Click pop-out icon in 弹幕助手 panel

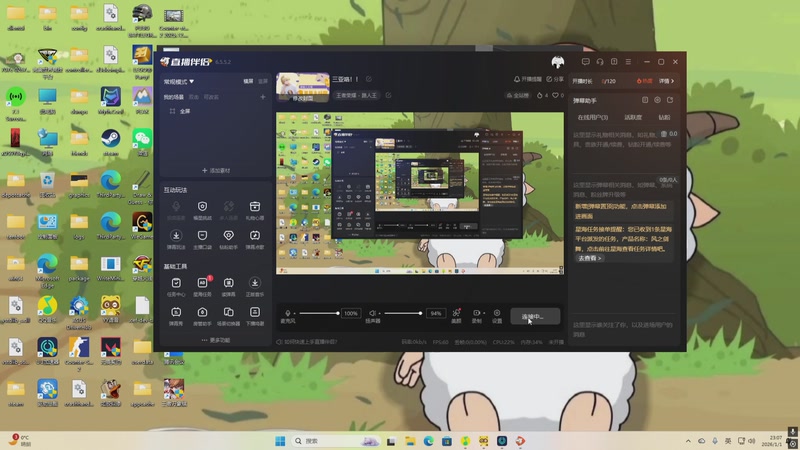point(670,101)
